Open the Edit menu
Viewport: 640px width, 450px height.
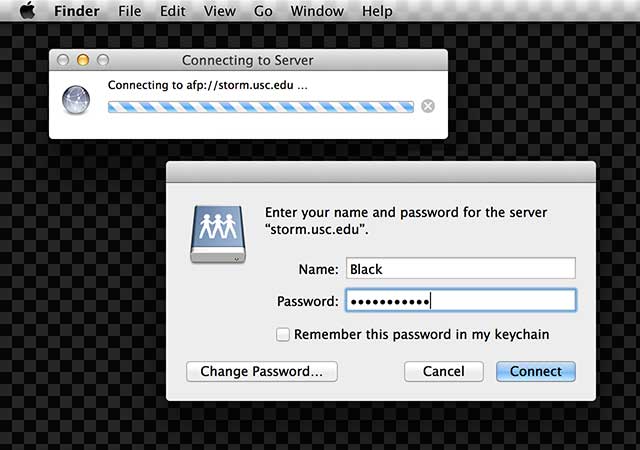(x=172, y=12)
